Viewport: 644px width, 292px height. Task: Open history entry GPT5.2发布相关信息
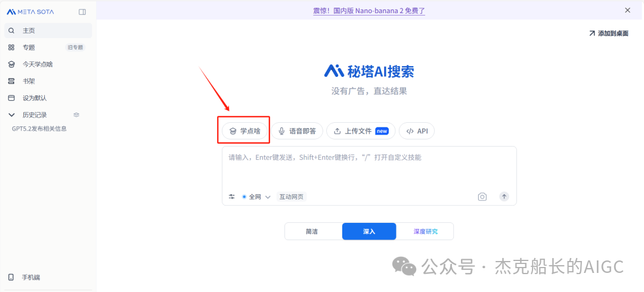click(39, 129)
